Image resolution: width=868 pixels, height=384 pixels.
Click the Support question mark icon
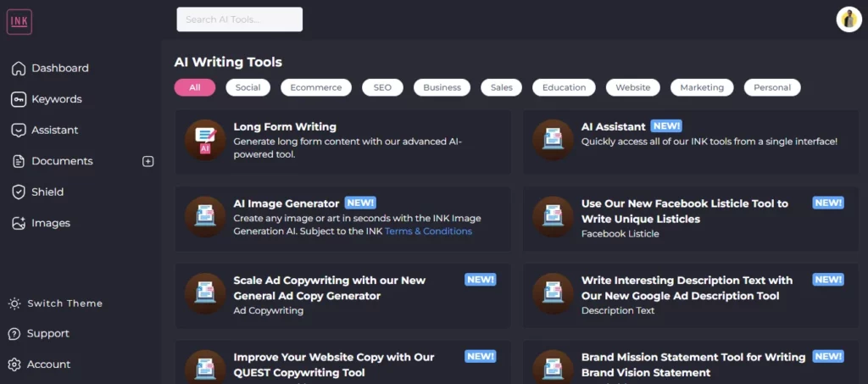tap(14, 334)
